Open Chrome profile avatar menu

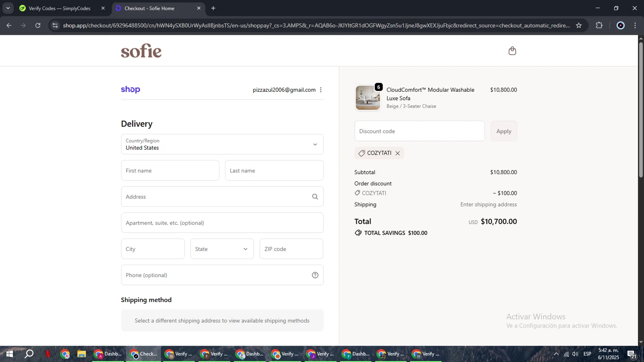[620, 25]
